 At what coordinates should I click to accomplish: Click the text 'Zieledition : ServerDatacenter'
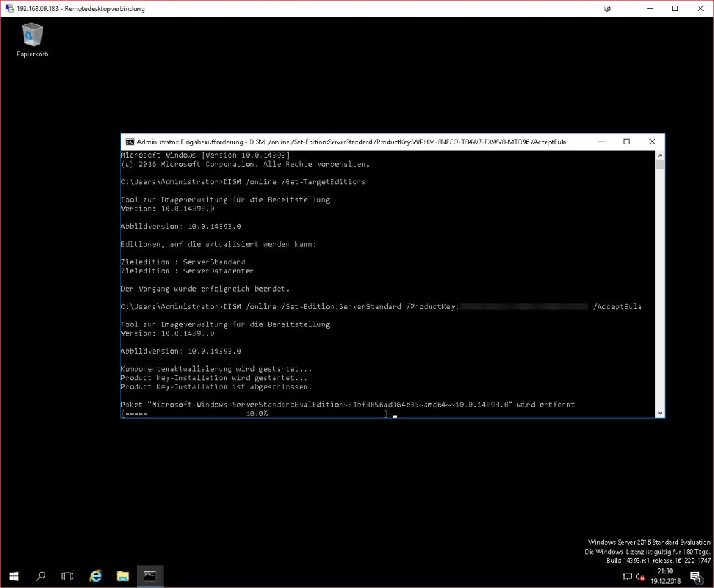(x=187, y=271)
